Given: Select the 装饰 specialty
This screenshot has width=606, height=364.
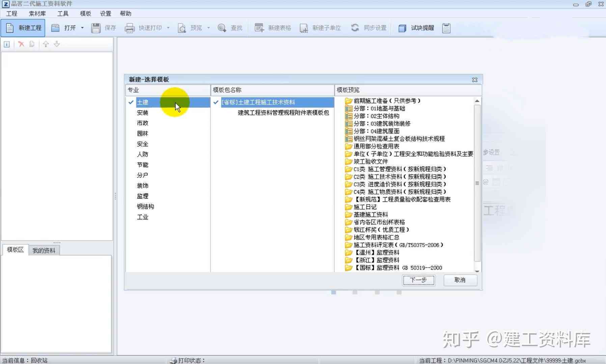Looking at the screenshot, I should (x=142, y=186).
